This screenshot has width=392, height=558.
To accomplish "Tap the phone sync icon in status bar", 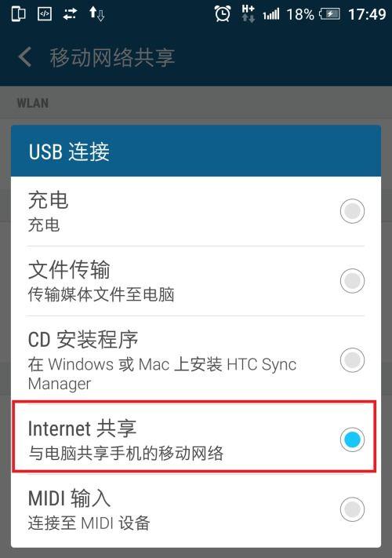I will point(19,14).
